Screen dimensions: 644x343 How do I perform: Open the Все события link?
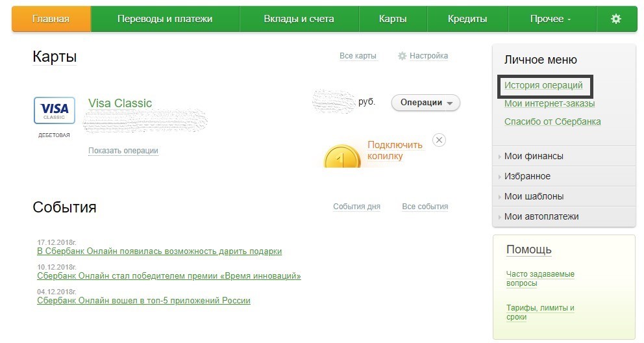[x=425, y=207]
